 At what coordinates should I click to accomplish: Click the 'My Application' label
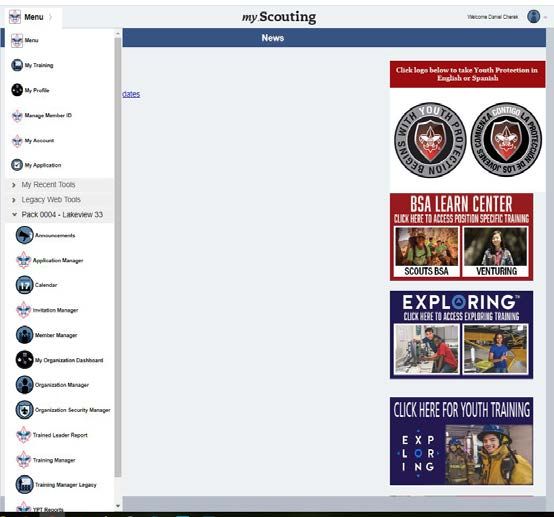pyautogui.click(x=43, y=165)
